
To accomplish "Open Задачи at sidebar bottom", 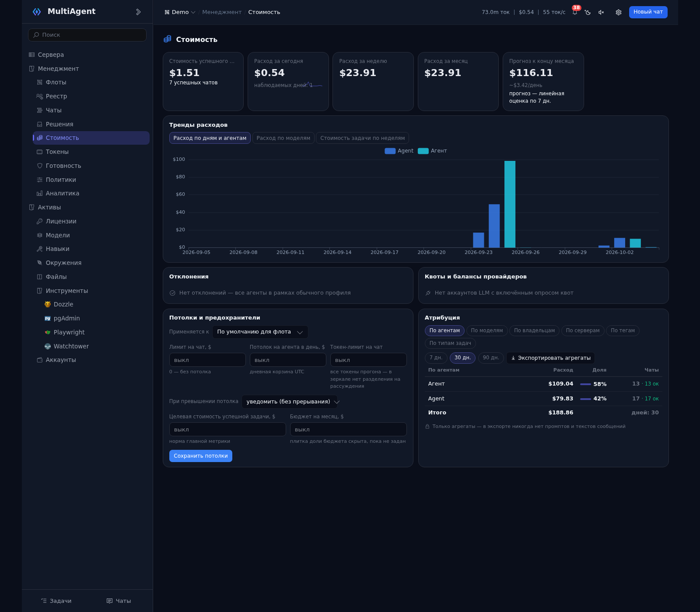I will coord(56,601).
